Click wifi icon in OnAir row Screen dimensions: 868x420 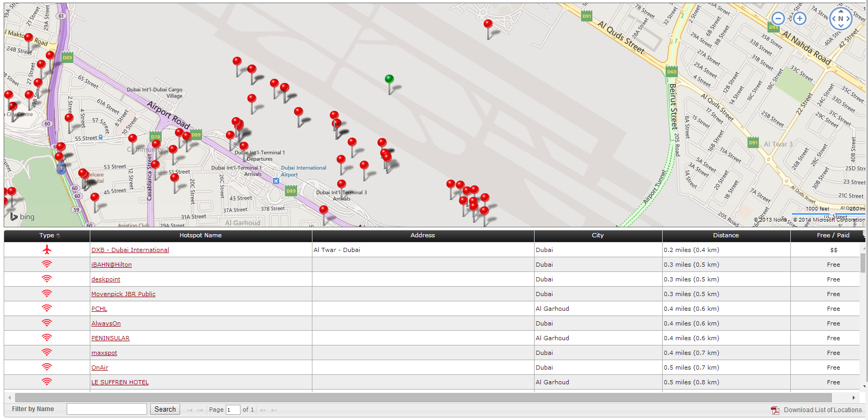click(x=47, y=367)
